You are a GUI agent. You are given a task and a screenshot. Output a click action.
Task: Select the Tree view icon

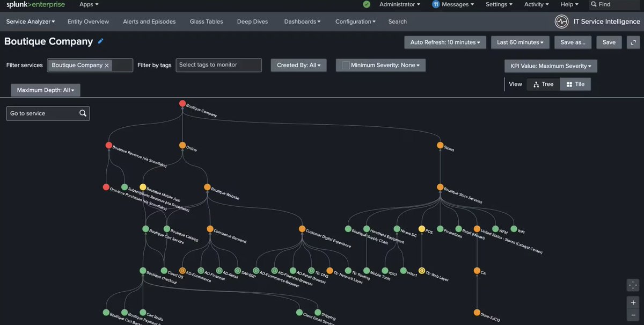[542, 84]
